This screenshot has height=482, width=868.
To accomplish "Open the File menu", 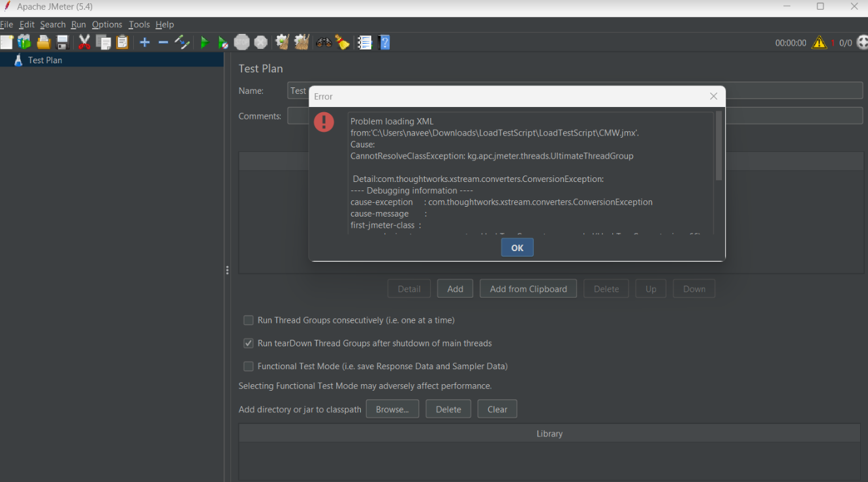I will click(x=7, y=24).
